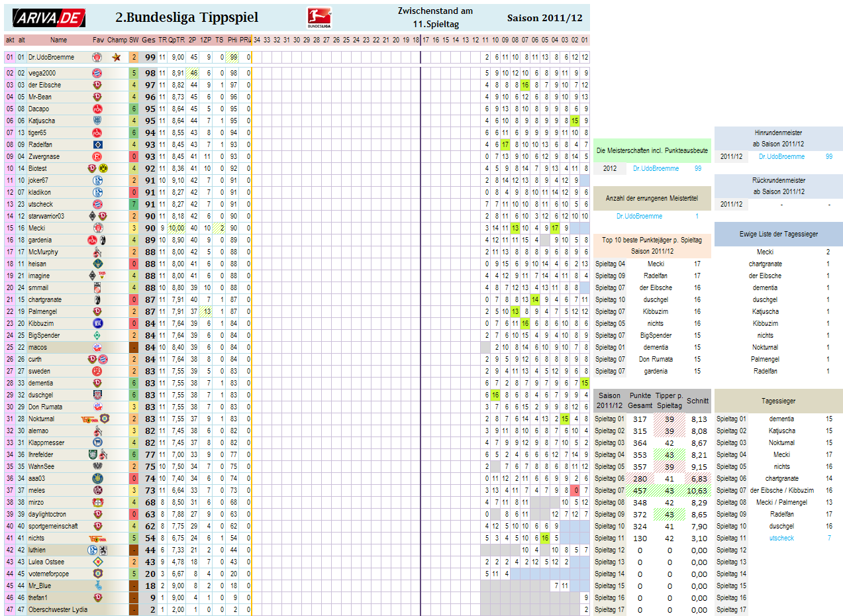Click the Bayern logo in utscheck's row
The width and height of the screenshot is (843, 616).
(x=97, y=205)
